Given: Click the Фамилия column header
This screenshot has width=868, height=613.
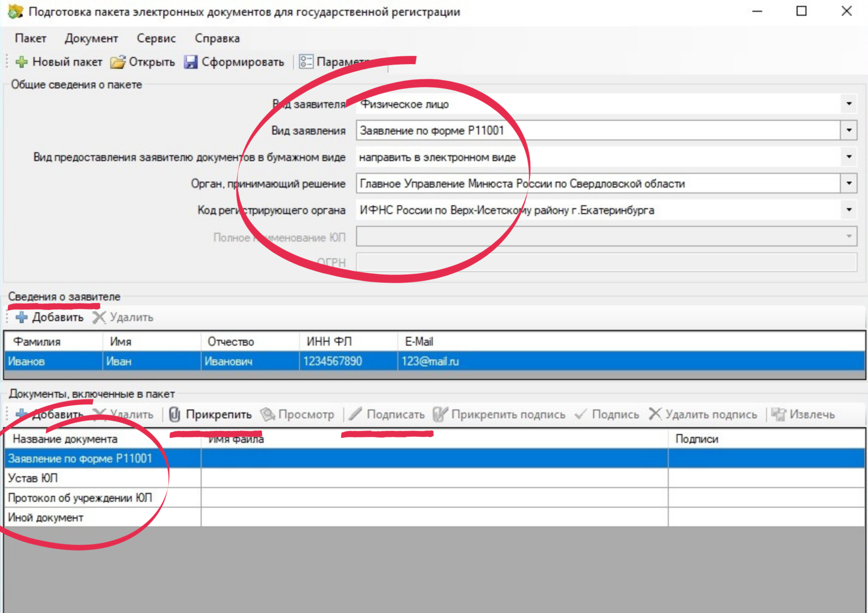Looking at the screenshot, I should coord(53,341).
